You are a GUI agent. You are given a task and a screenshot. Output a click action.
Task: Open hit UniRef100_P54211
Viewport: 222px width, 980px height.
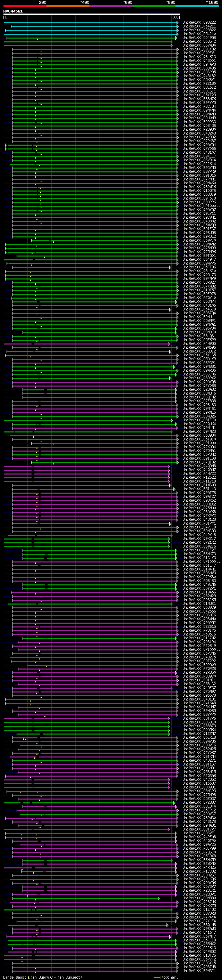click(199, 26)
